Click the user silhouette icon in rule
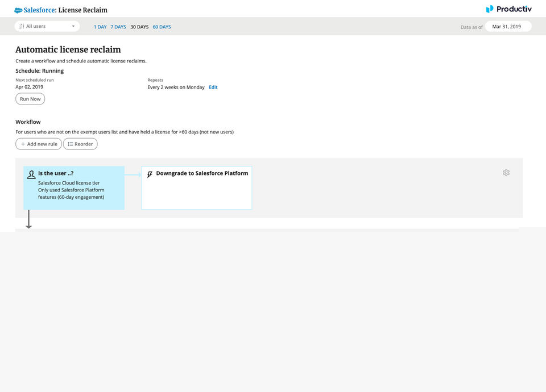The height and width of the screenshot is (392, 546). (31, 174)
